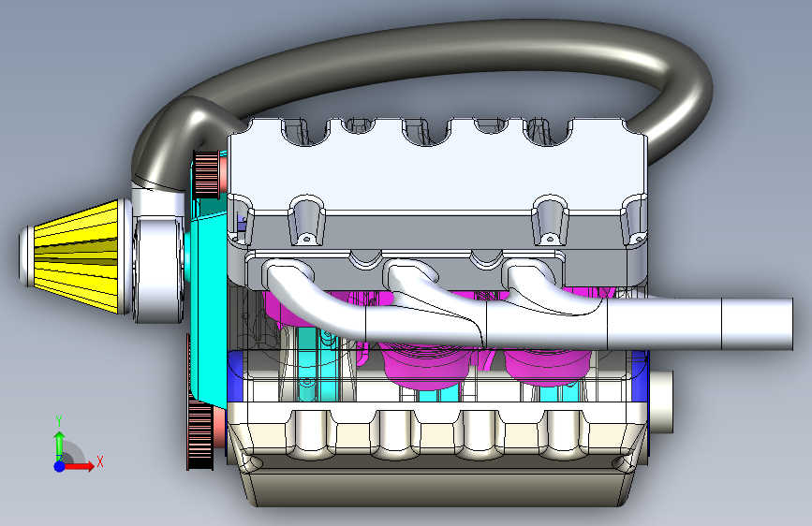Click the green Y axis arrow of triad
Viewport: 812px width, 526px height.
click(x=59, y=444)
